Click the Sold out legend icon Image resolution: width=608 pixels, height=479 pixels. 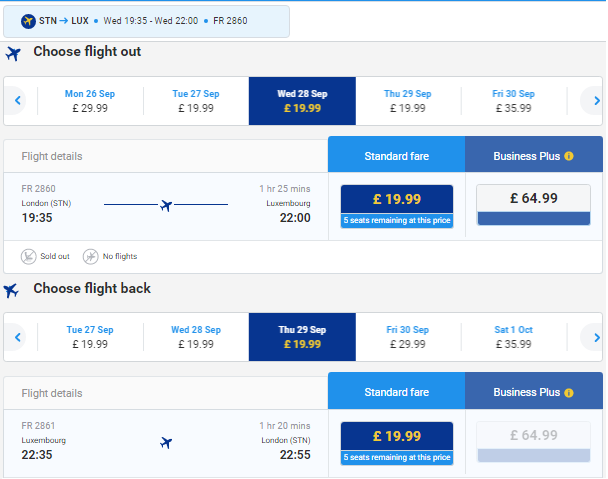[x=29, y=257]
